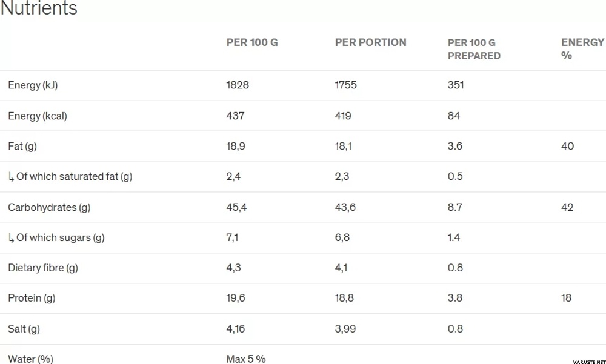Screen dimensions: 606x364
Task: Select the Carbohydrates energy percentage 42
Action: 567,207
